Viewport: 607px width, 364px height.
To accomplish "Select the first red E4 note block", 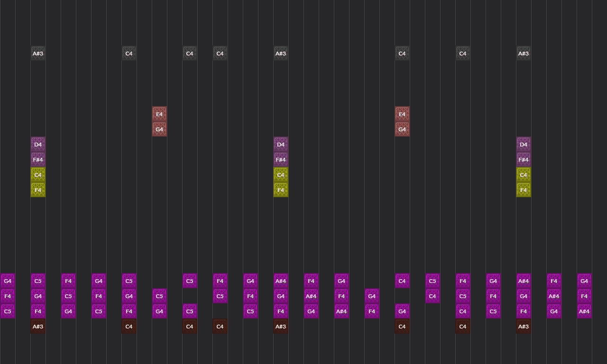I will [x=159, y=114].
